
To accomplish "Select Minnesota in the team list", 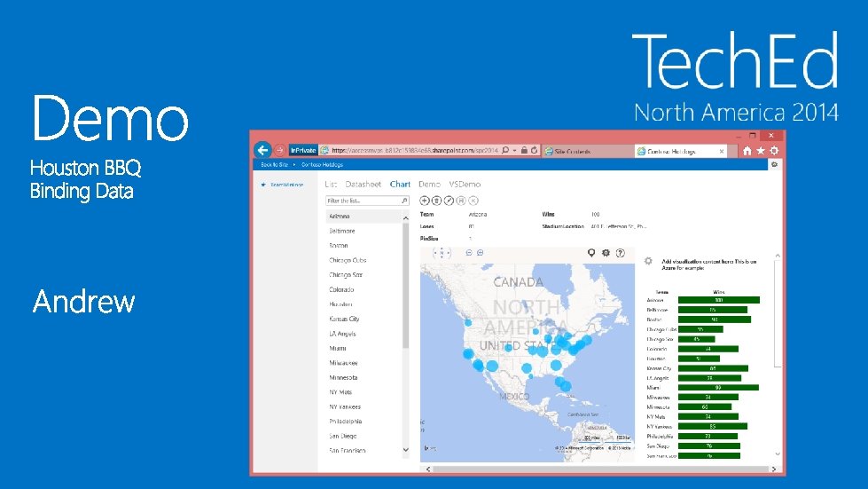I will pyautogui.click(x=364, y=377).
